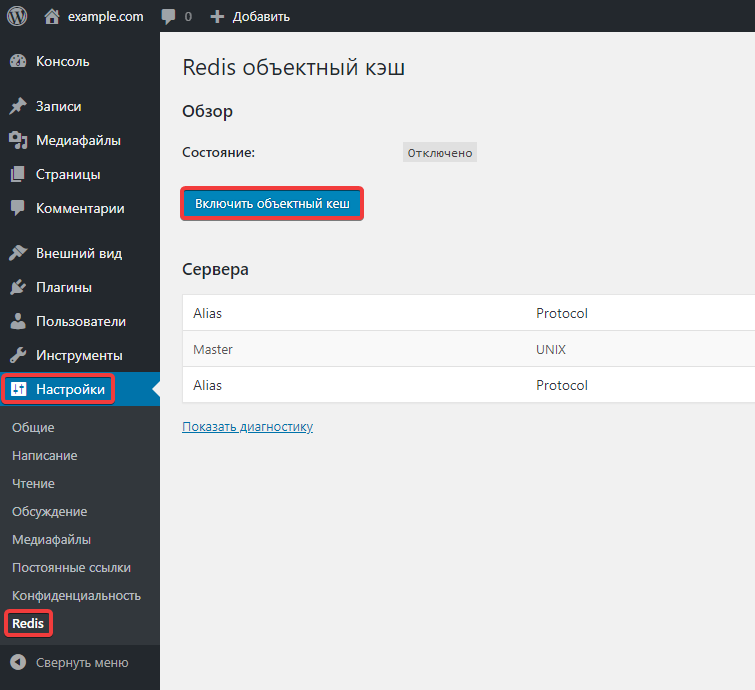Open the Медиафайлы media icon
This screenshot has height=690, width=755.
pos(18,140)
